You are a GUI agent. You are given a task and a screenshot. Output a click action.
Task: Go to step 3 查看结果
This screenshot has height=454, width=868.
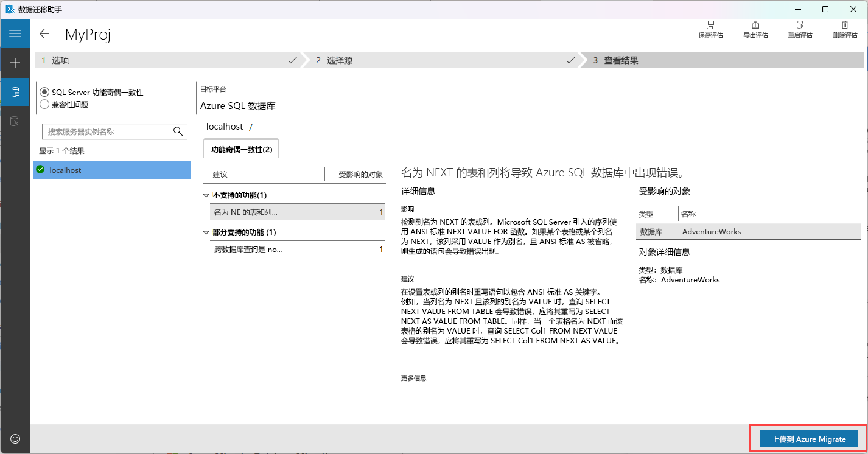(x=724, y=60)
